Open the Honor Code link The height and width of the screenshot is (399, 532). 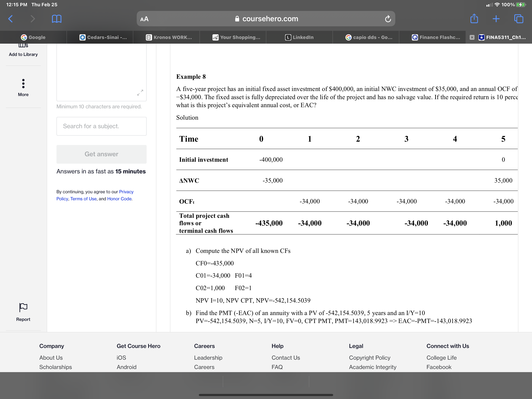119,199
